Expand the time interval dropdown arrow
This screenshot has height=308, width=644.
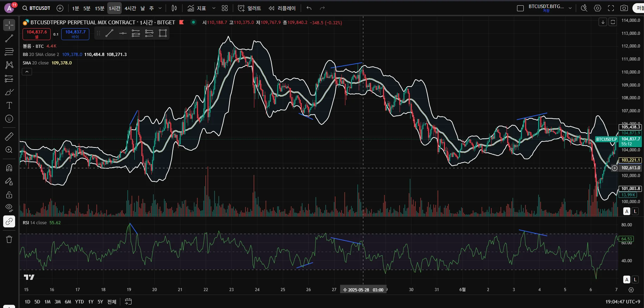tap(160, 8)
